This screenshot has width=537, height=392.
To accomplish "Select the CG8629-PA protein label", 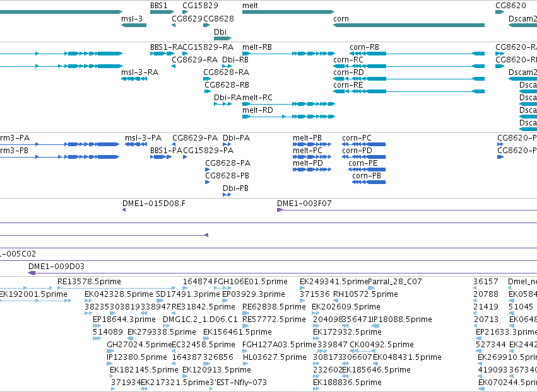I will (x=195, y=138).
